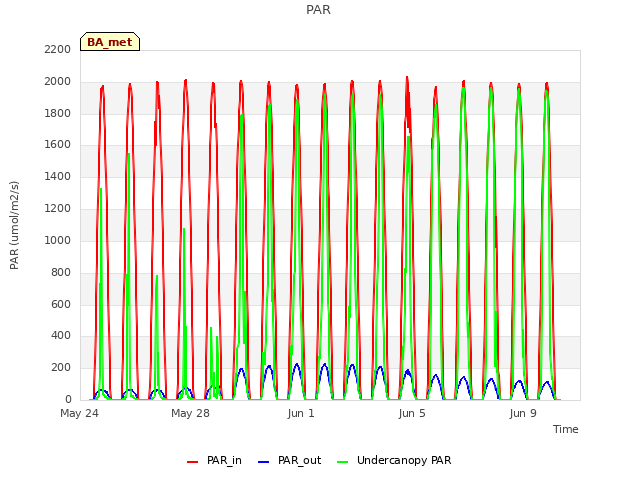Click the 400 y-axis tick label
The image size is (640, 480).
tap(61, 336)
